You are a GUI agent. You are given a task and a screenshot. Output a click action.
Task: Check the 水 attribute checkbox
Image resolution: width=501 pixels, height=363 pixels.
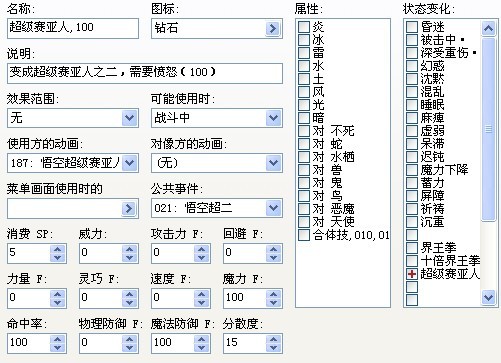tap(304, 66)
